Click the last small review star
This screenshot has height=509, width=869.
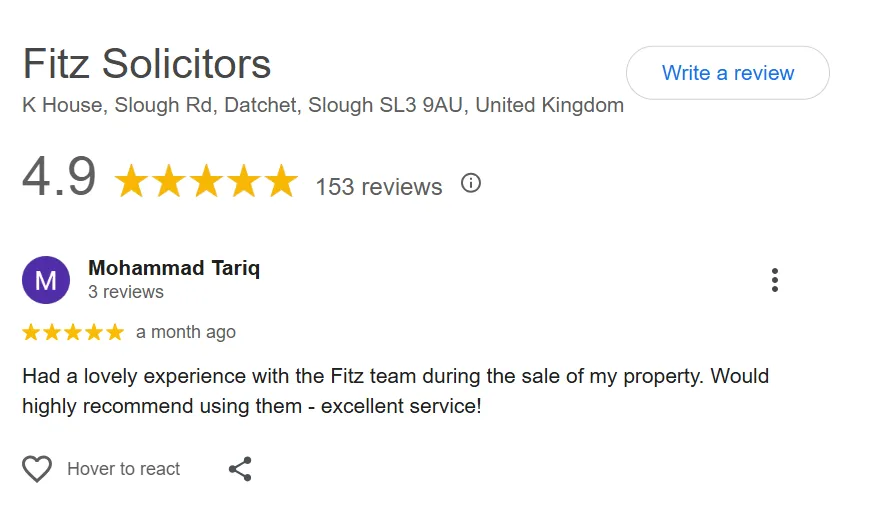coord(115,332)
